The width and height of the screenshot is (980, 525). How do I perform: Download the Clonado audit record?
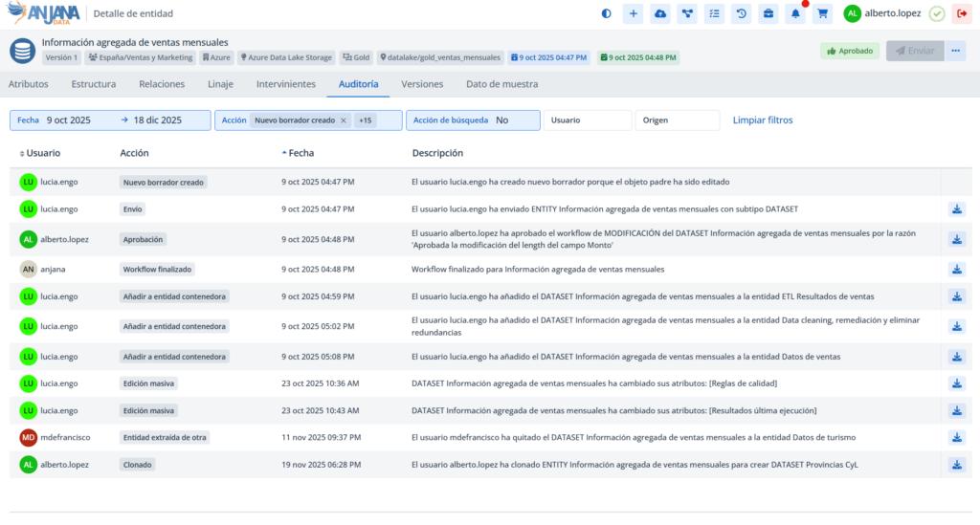coord(956,465)
